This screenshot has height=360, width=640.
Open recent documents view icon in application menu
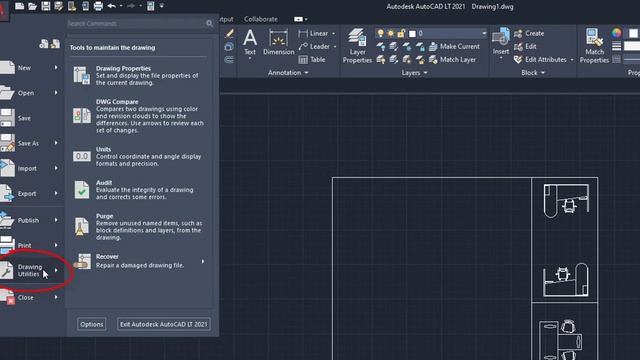click(43, 44)
